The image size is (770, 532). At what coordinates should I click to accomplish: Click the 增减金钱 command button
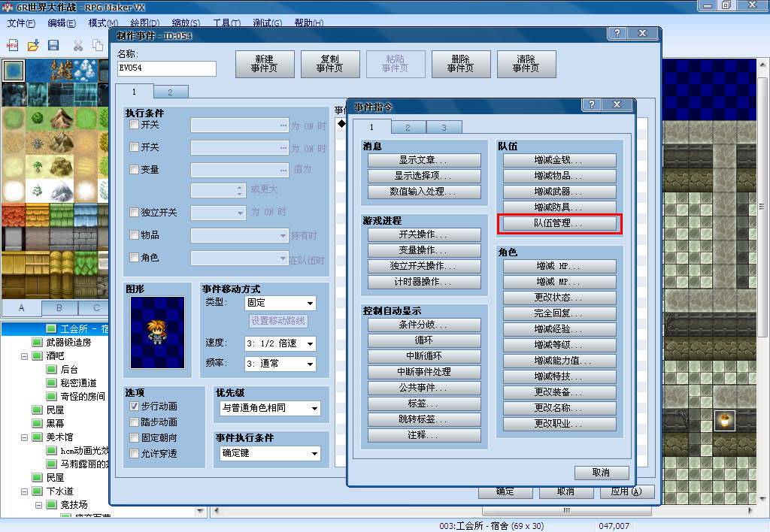tap(559, 161)
